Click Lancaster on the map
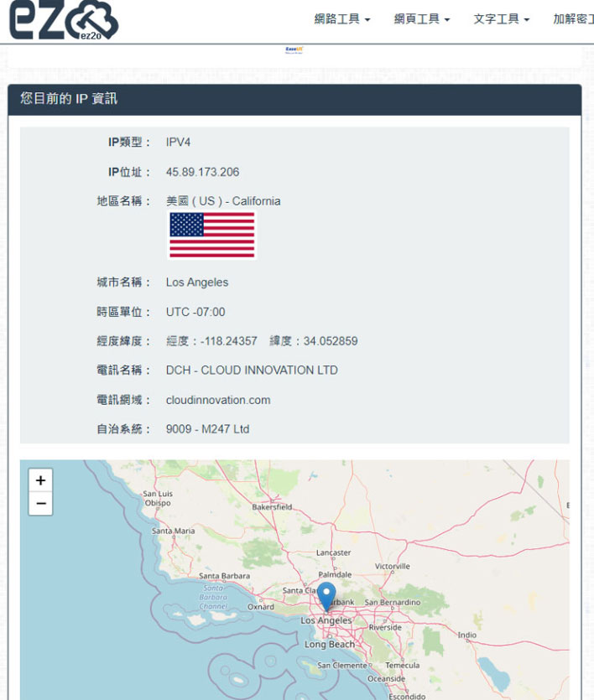 click(334, 552)
